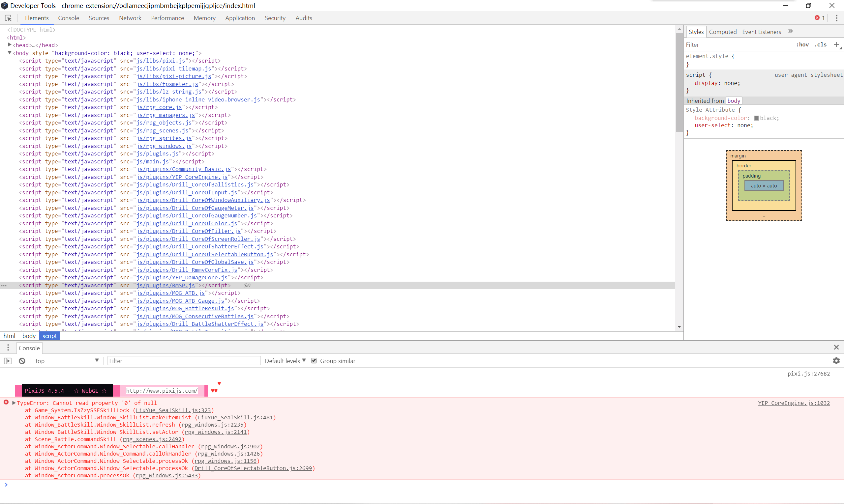The width and height of the screenshot is (844, 504).
Task: Click the black background-color swatch
Action: pyautogui.click(x=756, y=118)
